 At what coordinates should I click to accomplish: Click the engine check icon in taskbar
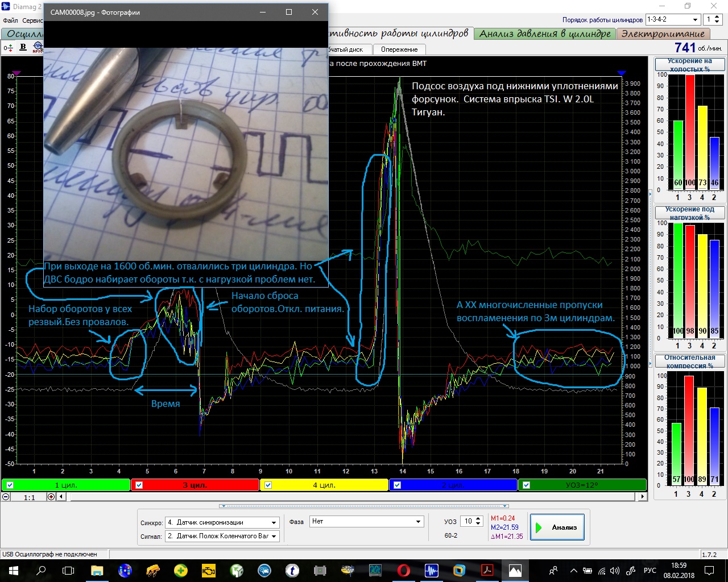click(208, 571)
